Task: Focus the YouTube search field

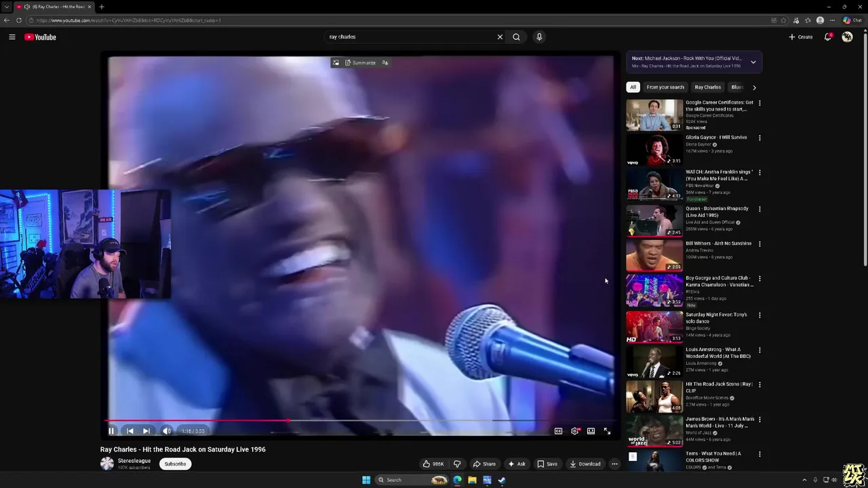Action: [x=410, y=37]
